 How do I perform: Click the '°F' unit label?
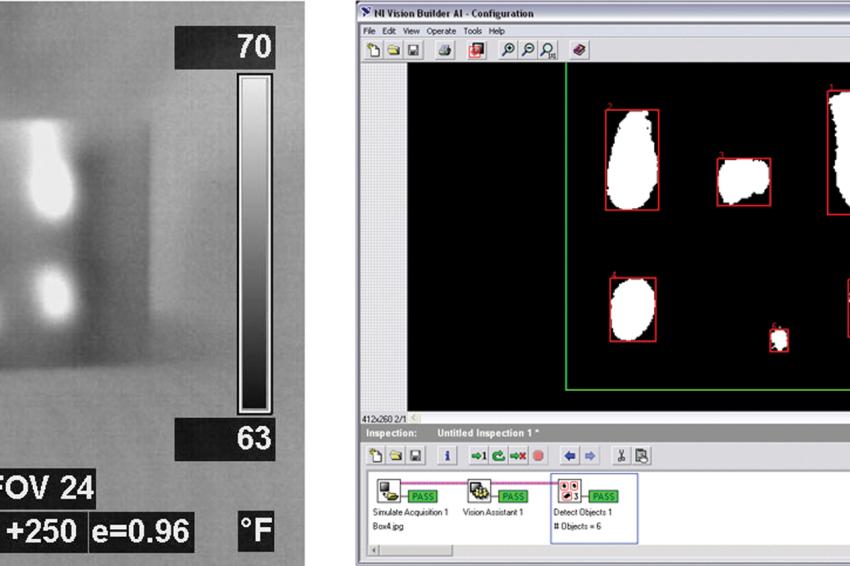(x=256, y=531)
